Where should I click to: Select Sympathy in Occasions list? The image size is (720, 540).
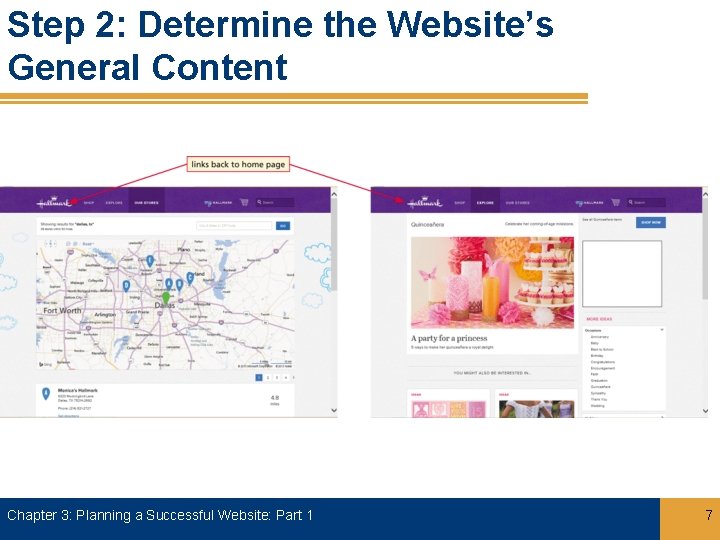pyautogui.click(x=598, y=393)
